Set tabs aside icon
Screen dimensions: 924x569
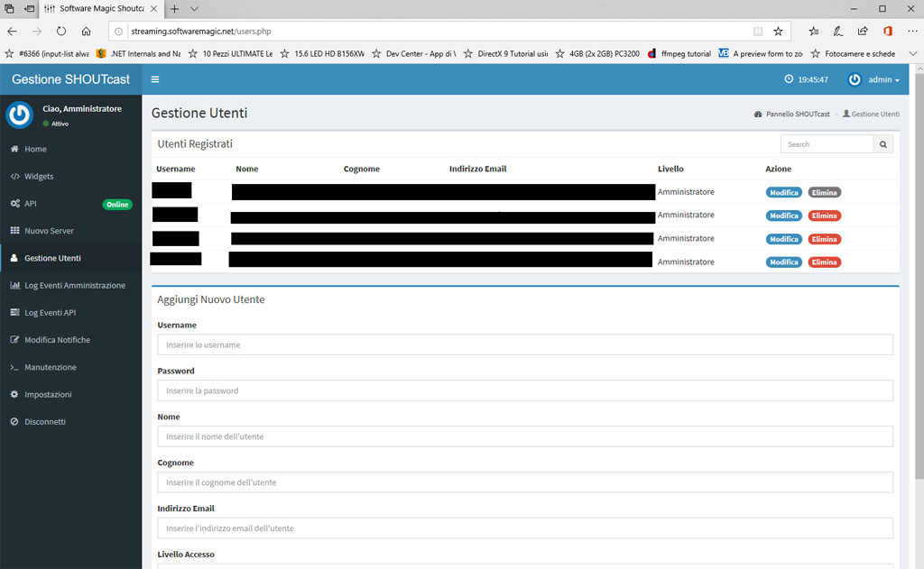point(29,9)
